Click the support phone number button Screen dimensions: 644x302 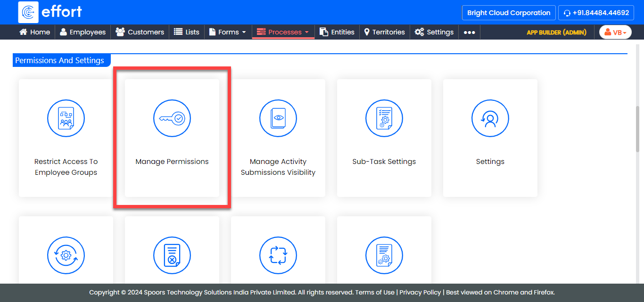pyautogui.click(x=596, y=13)
